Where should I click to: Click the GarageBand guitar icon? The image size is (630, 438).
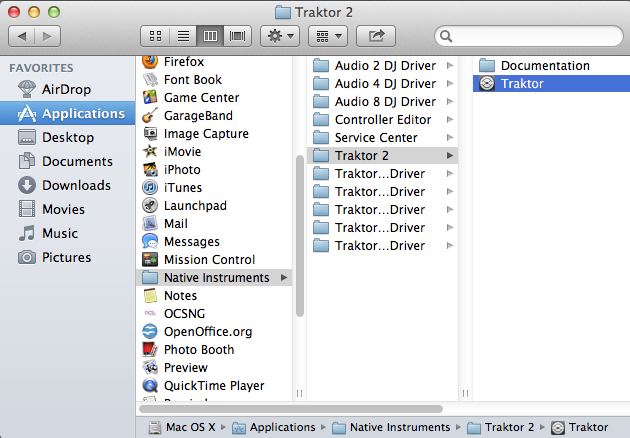pyautogui.click(x=150, y=115)
